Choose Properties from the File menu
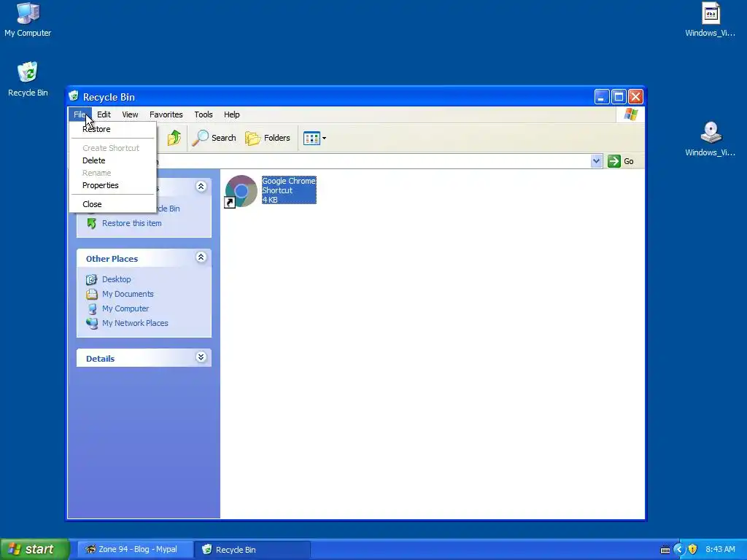The image size is (747, 560). tap(113, 185)
